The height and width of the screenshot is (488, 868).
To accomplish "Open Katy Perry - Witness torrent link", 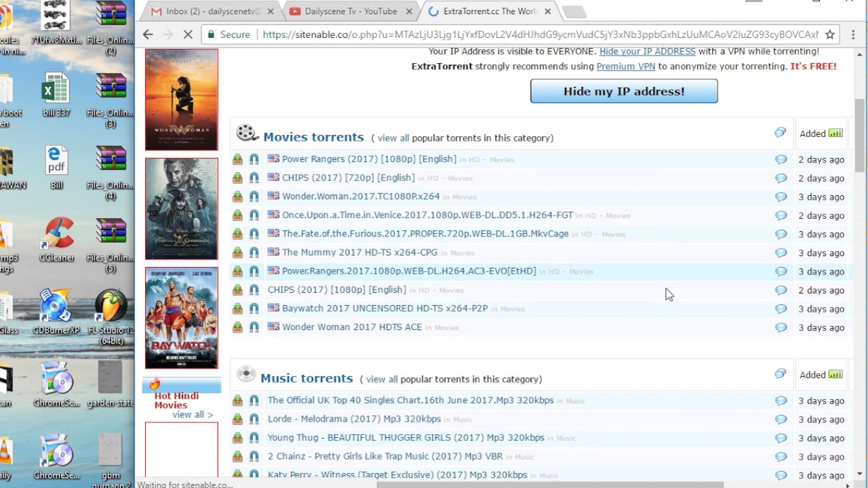I will [x=397, y=475].
